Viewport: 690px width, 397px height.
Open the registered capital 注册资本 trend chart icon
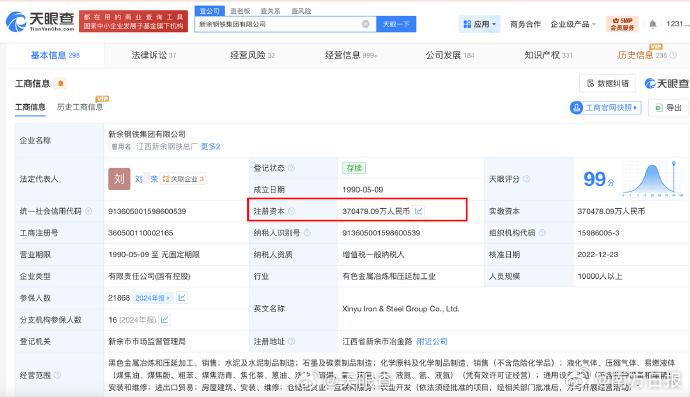pyautogui.click(x=418, y=211)
